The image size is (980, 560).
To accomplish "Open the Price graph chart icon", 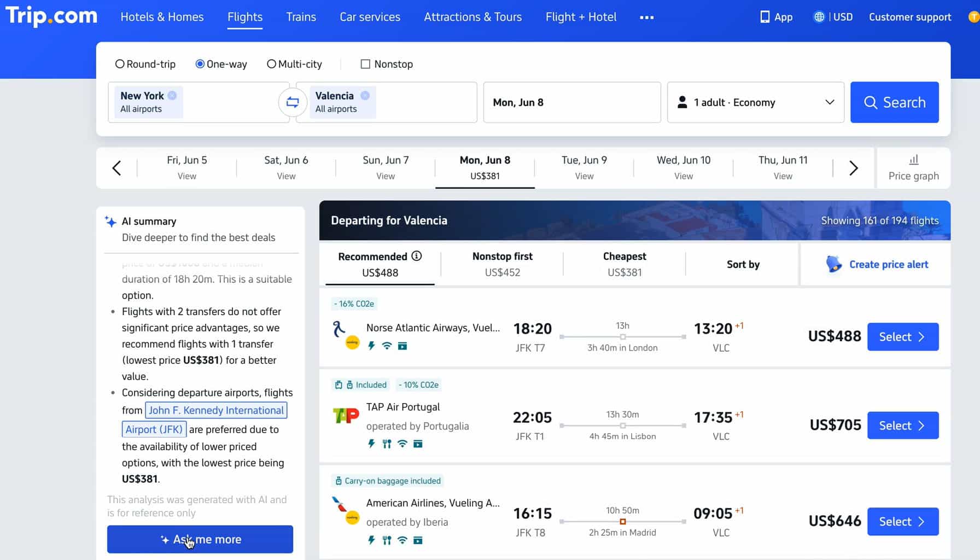I will tap(913, 160).
